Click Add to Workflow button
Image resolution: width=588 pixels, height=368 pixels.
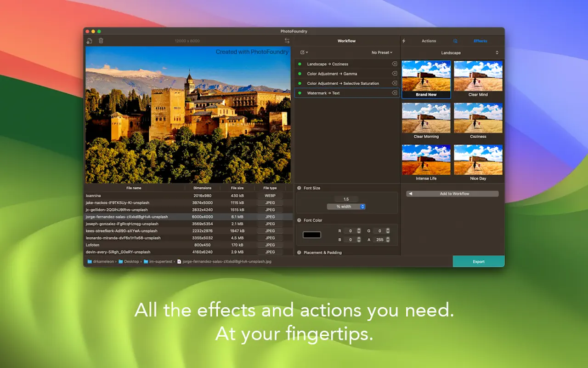452,194
